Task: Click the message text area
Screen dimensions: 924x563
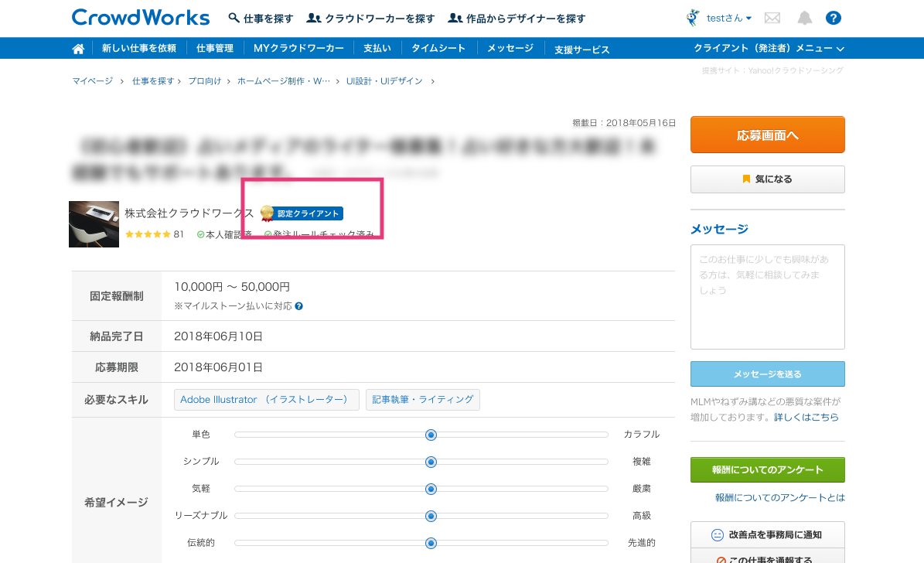Action: pos(767,297)
